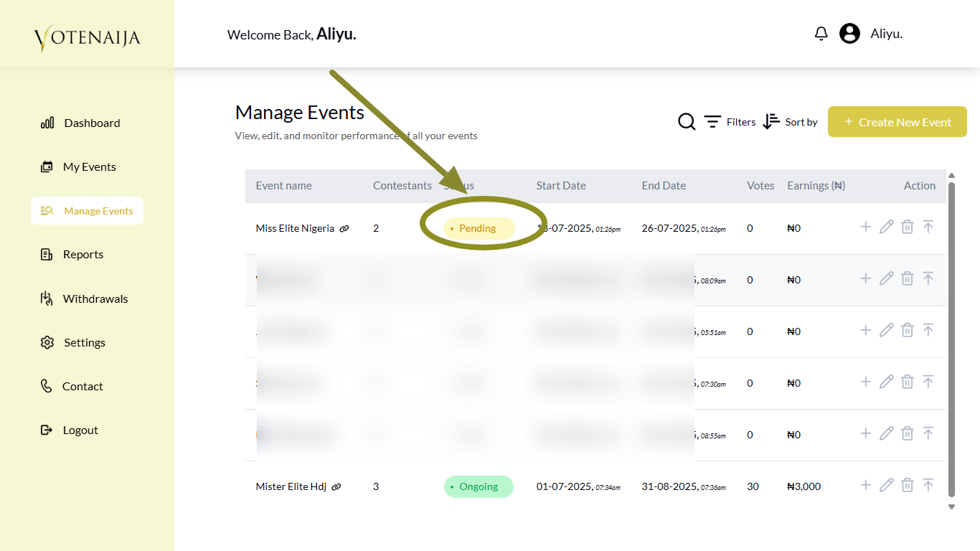980x551 pixels.
Task: Click the table vertical scrollbar
Action: tap(951, 337)
